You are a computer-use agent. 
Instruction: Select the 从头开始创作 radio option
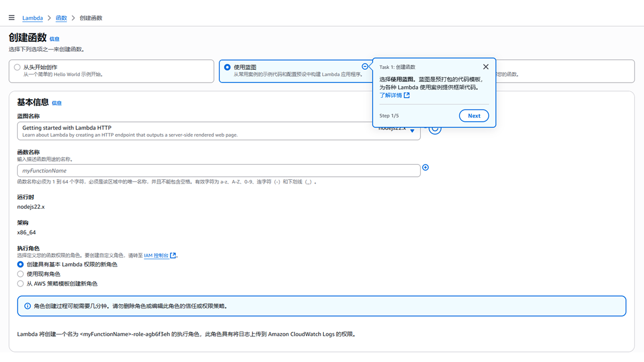[17, 67]
